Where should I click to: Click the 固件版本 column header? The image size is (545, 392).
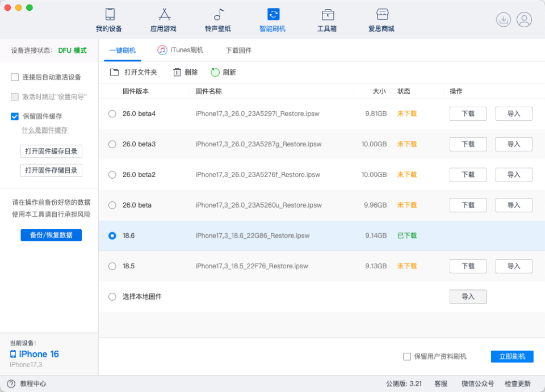click(x=136, y=91)
